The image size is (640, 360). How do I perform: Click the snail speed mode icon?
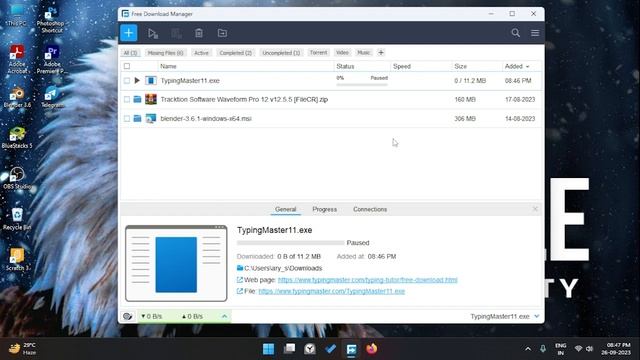(128, 316)
